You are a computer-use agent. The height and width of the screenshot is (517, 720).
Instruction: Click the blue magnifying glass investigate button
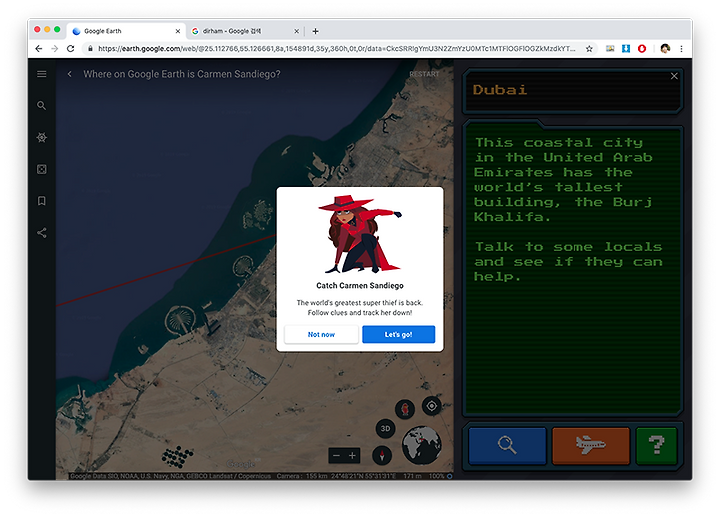(507, 445)
